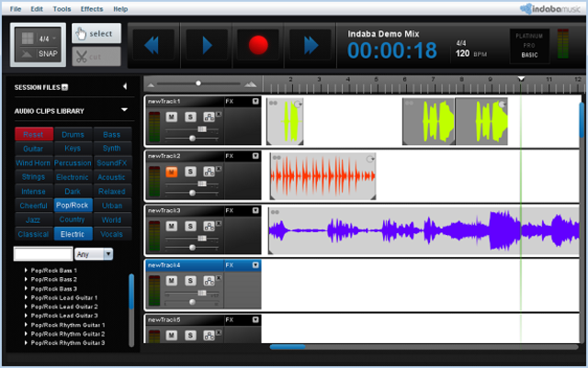
Task: Open the Tools menu
Action: coord(62,8)
